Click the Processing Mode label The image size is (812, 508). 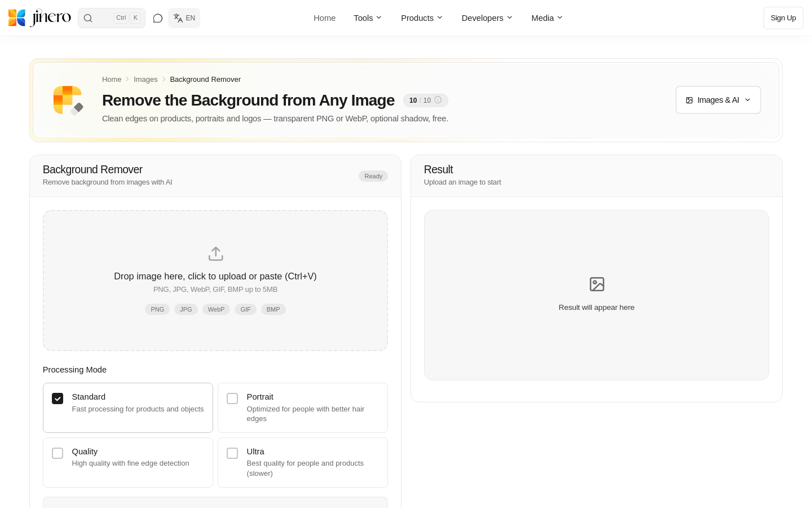coord(74,370)
